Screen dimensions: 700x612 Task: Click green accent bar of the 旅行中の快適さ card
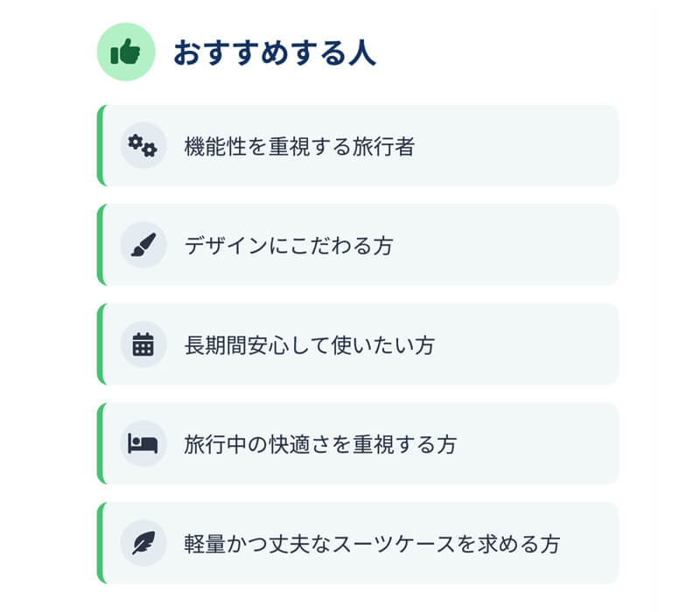point(100,443)
